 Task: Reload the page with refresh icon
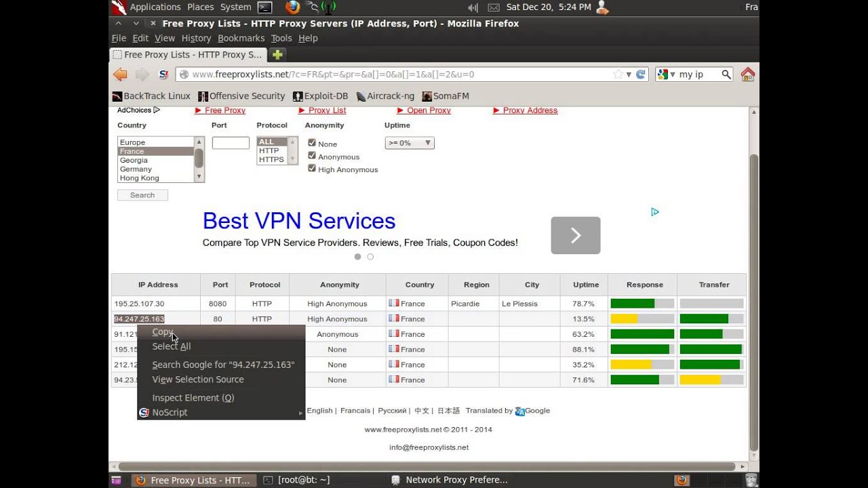click(x=641, y=75)
